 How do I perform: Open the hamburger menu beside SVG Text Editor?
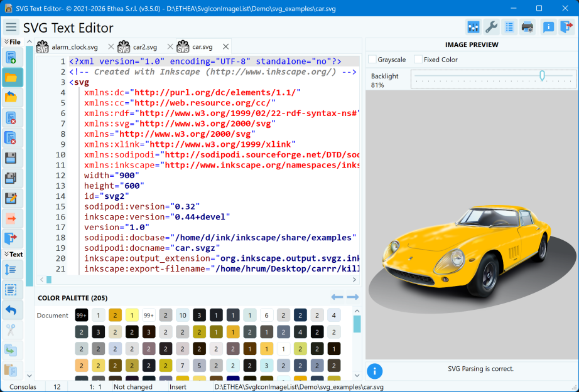pos(11,28)
